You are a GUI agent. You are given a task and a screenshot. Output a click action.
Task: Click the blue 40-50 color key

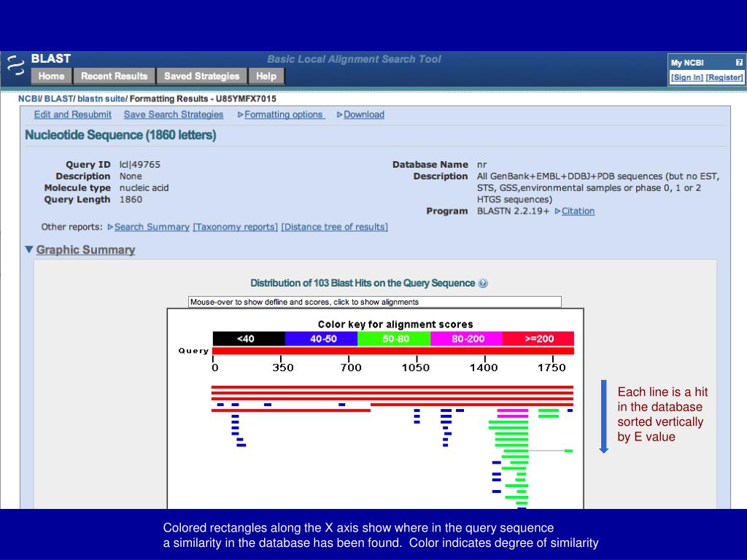pos(321,338)
